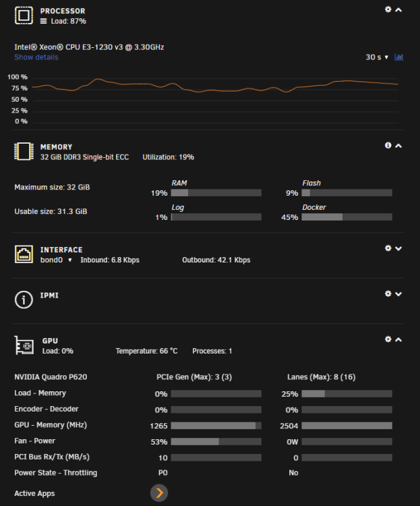Expand the Interface section chevron

398,248
